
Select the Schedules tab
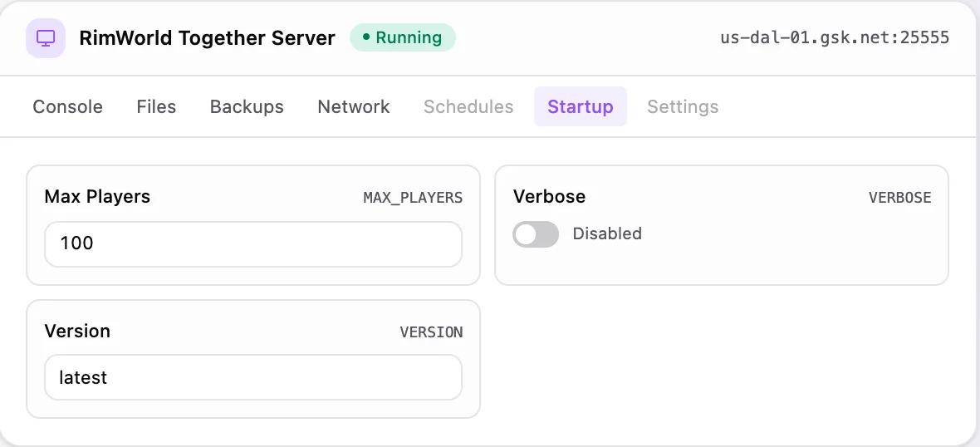pos(468,107)
